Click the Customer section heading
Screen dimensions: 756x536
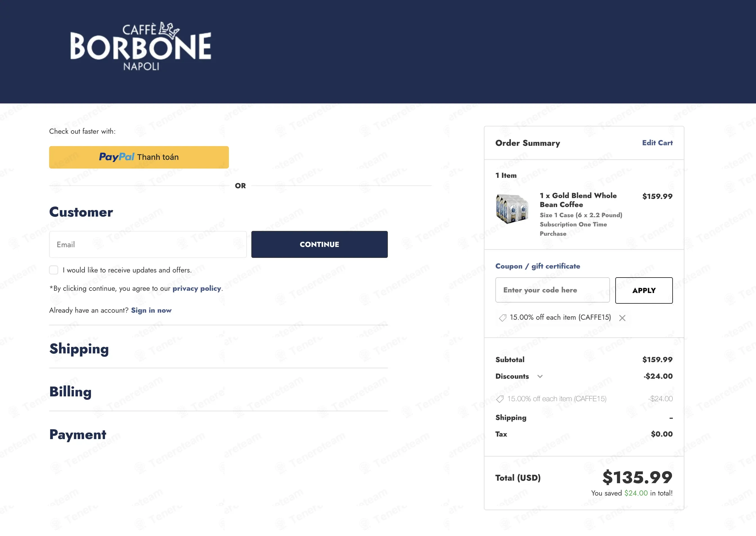[x=81, y=212]
